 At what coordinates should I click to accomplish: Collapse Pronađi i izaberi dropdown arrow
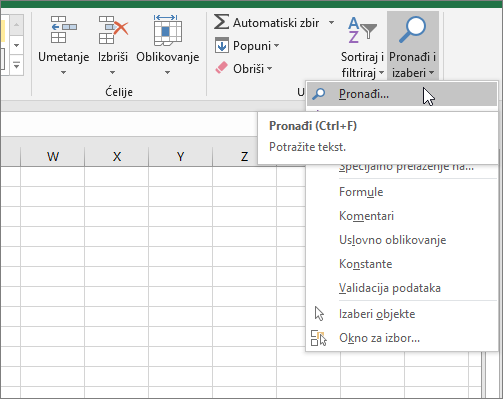point(431,72)
